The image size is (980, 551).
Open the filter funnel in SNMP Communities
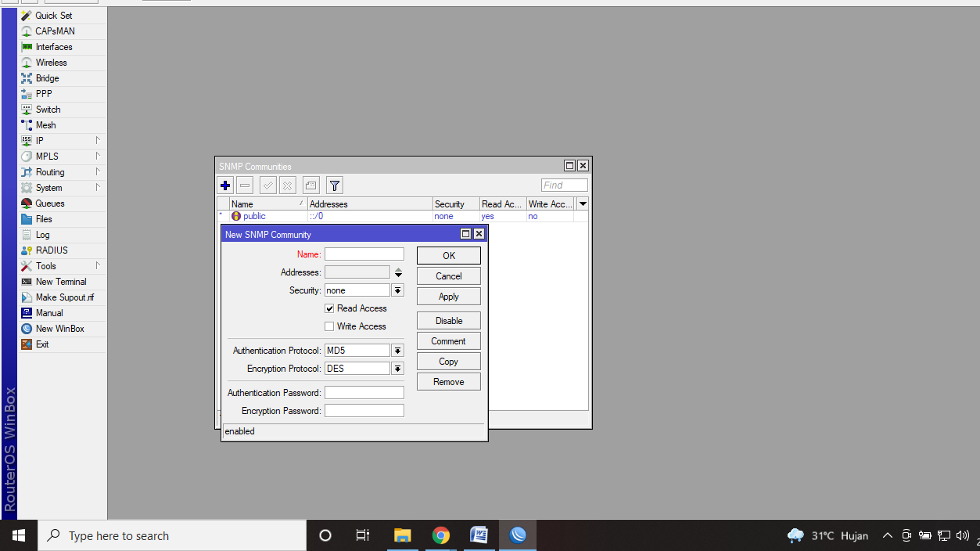335,185
